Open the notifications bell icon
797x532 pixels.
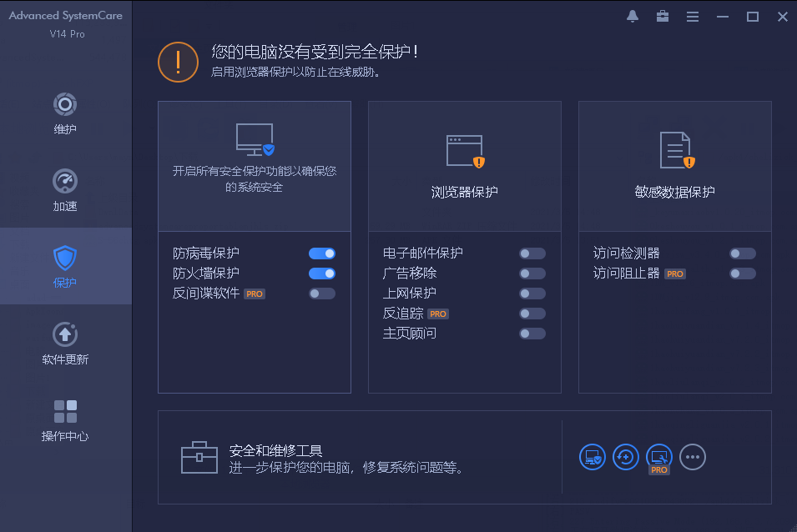pyautogui.click(x=632, y=16)
